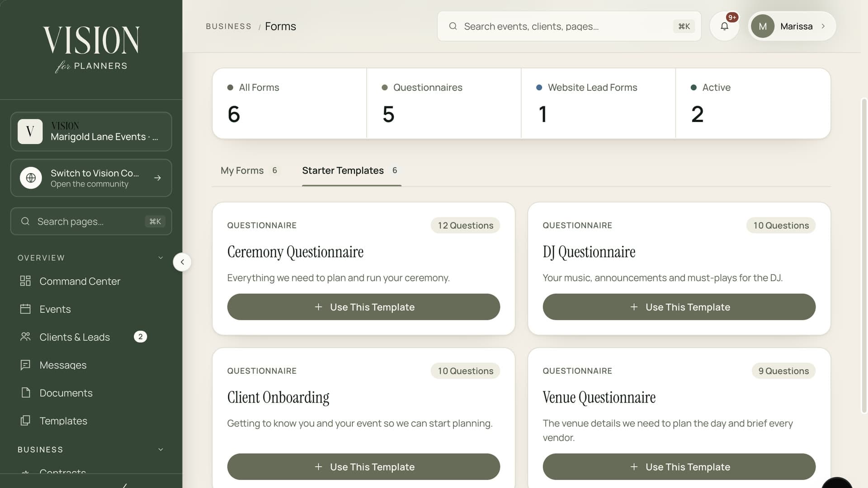Open the notifications bell icon
Viewport: 868px width, 488px height.
[x=724, y=26]
